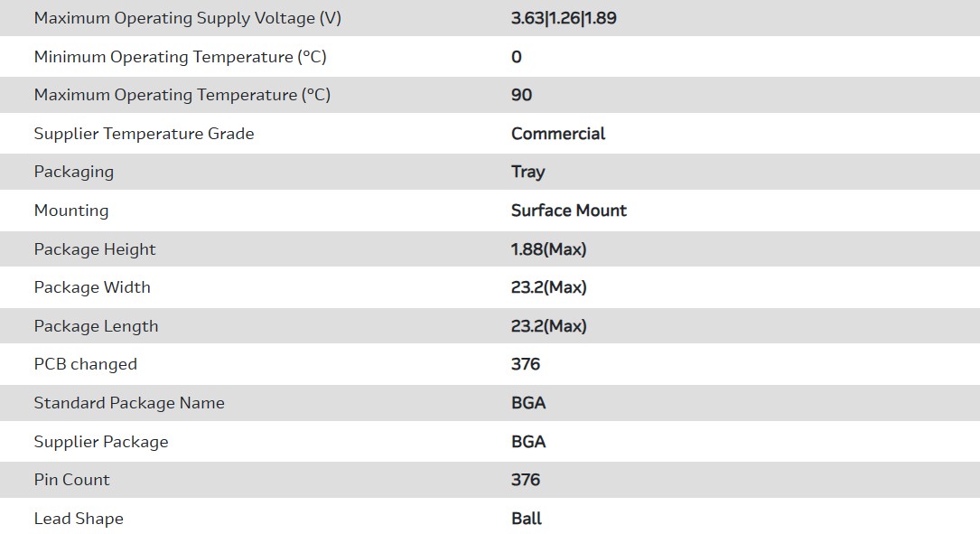This screenshot has width=980, height=534.
Task: Select the PCB changed label
Action: click(86, 364)
